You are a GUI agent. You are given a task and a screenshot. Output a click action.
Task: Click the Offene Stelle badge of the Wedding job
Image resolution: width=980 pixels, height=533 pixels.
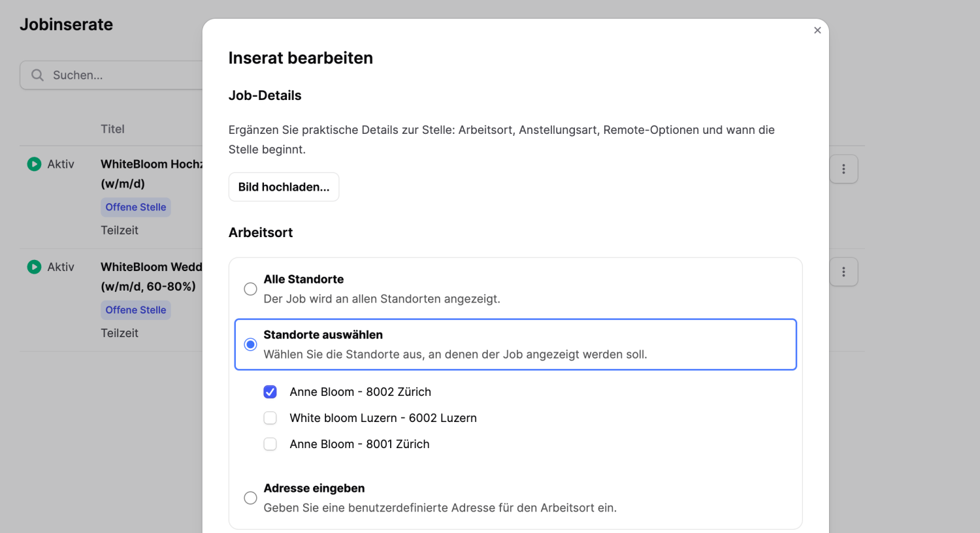point(135,309)
